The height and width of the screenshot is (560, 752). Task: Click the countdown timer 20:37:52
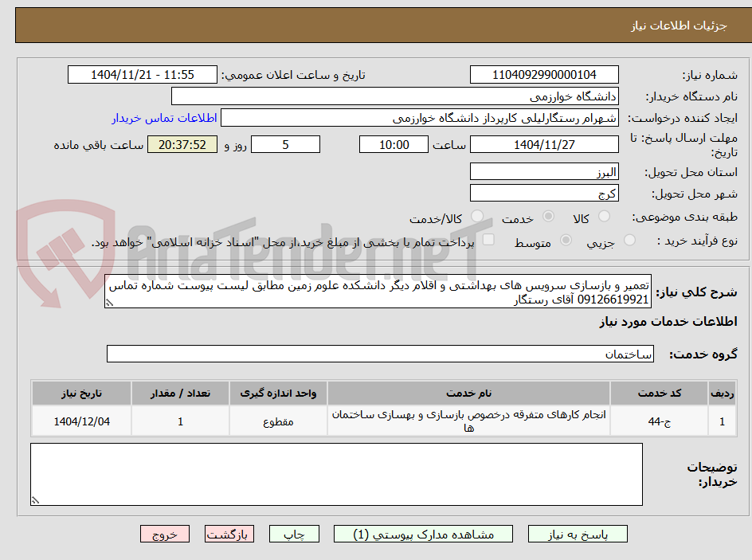(182, 144)
